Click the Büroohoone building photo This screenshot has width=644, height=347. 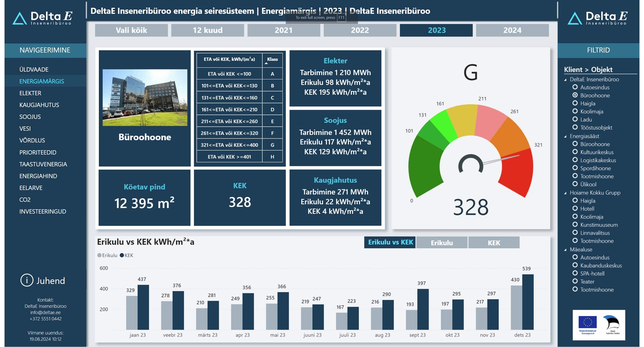point(145,97)
